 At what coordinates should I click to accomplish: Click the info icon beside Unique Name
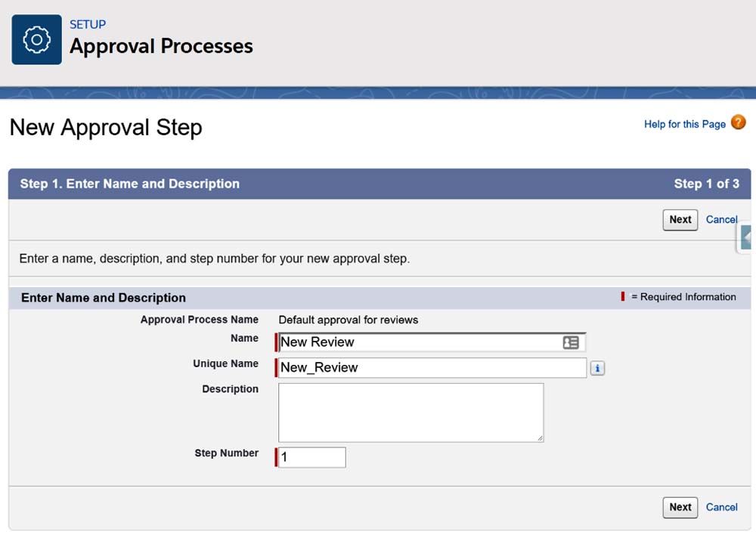point(597,368)
